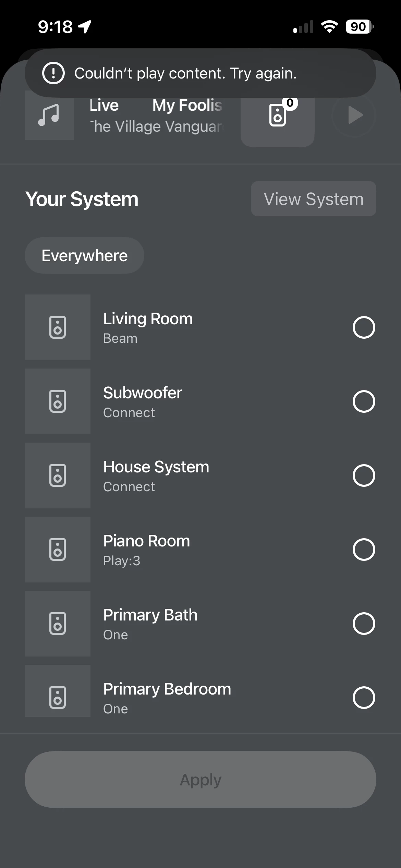Tap the now playing track title
Image resolution: width=401 pixels, height=868 pixels.
(156, 105)
